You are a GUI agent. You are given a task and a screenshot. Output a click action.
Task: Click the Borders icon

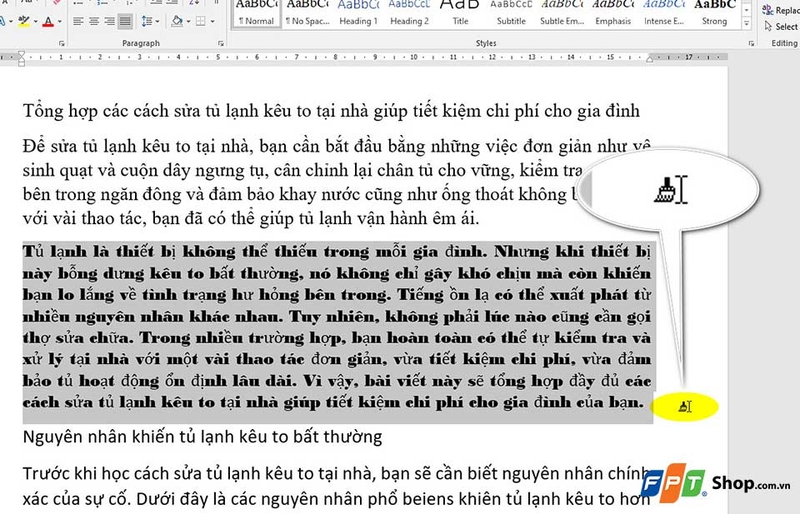tap(201, 21)
